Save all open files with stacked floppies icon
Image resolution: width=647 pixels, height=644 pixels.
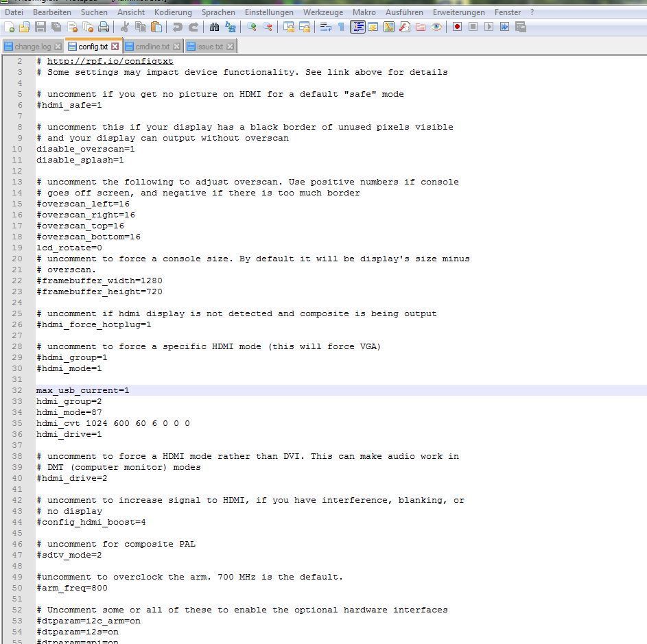(56, 27)
